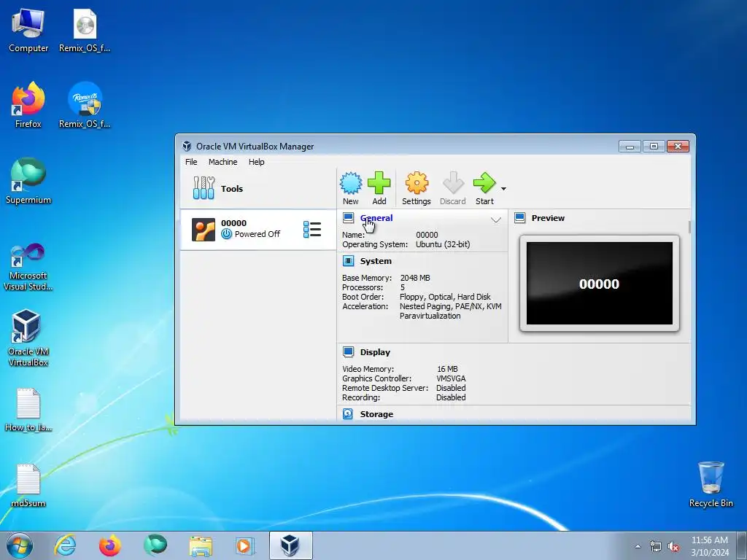
Task: Click the green Add machine icon
Action: coord(379,189)
